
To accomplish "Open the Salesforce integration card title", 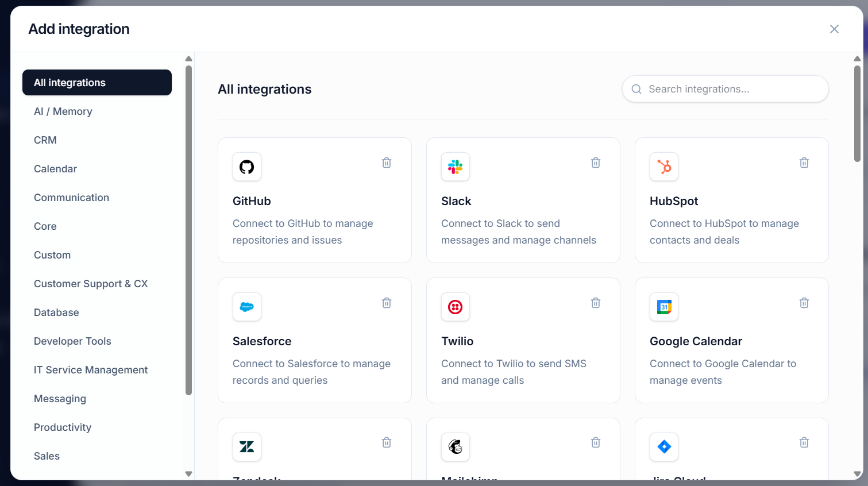I will (262, 341).
